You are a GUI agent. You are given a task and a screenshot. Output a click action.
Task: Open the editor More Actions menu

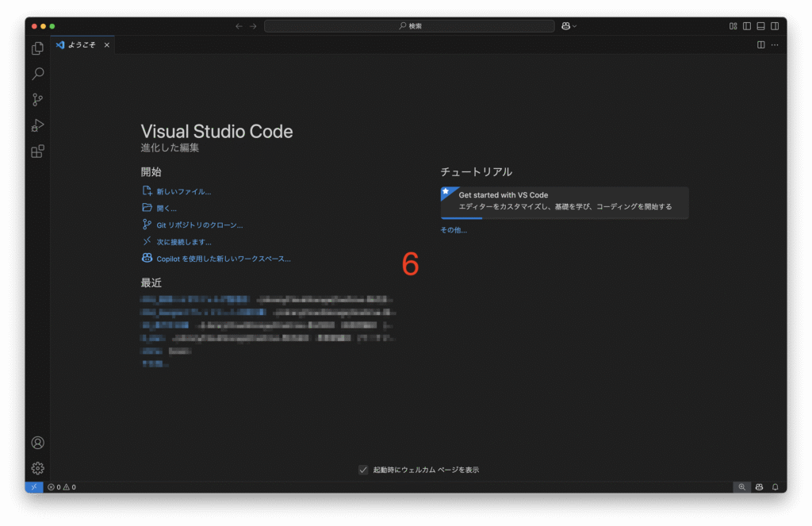[775, 45]
